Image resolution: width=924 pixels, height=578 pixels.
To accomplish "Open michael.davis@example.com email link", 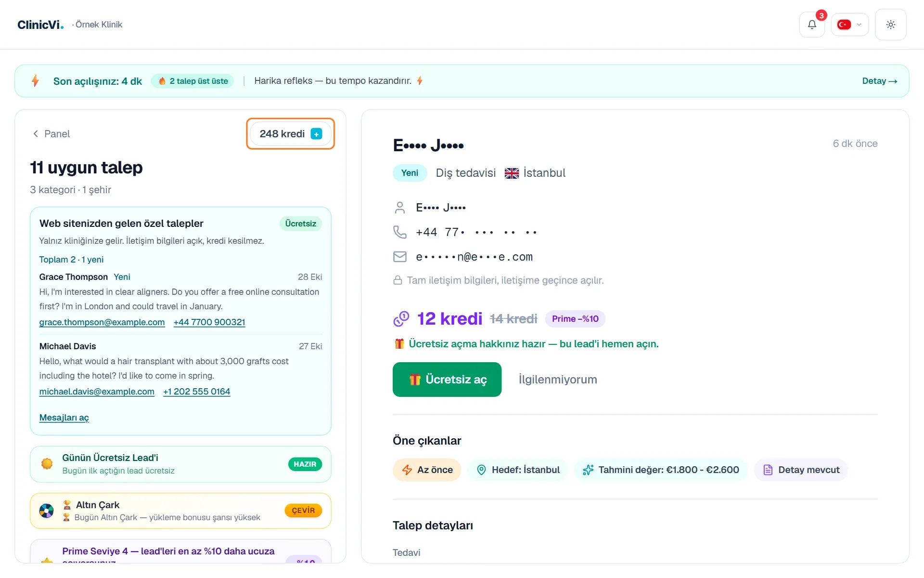I will click(97, 392).
